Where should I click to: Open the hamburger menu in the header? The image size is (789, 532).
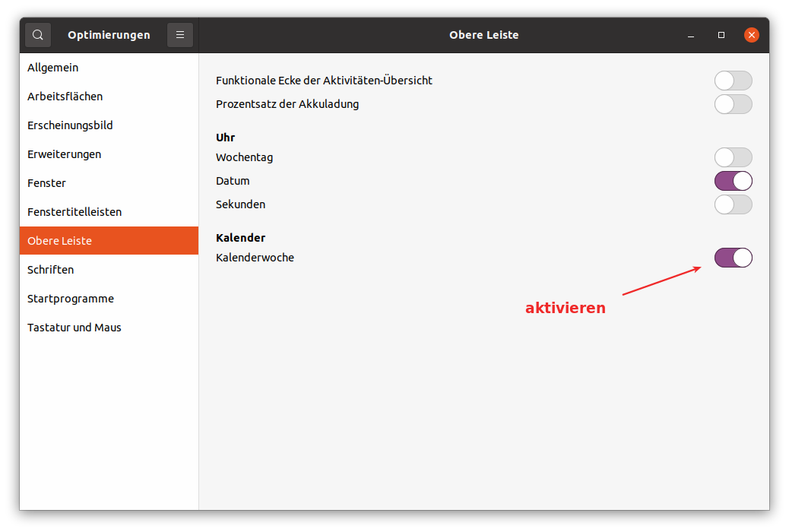pyautogui.click(x=180, y=35)
